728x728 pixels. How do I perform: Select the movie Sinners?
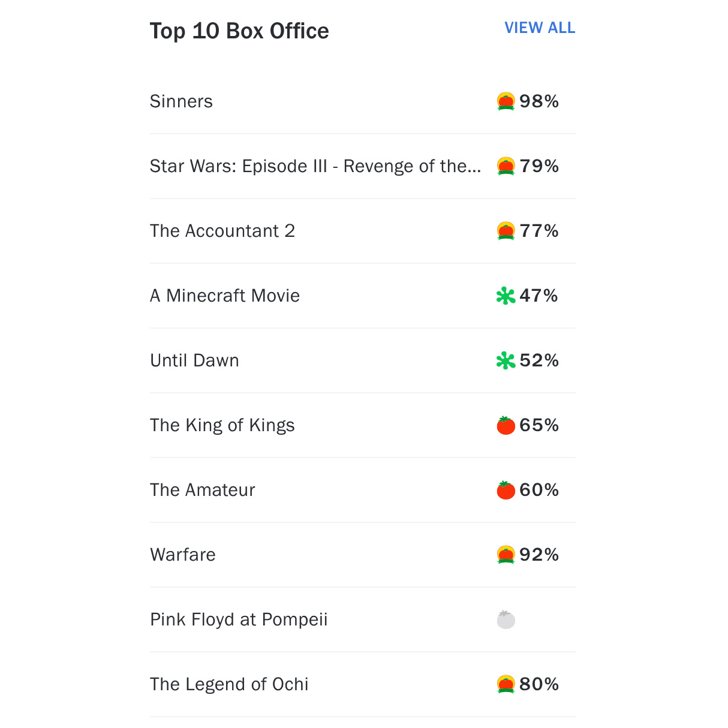(181, 101)
